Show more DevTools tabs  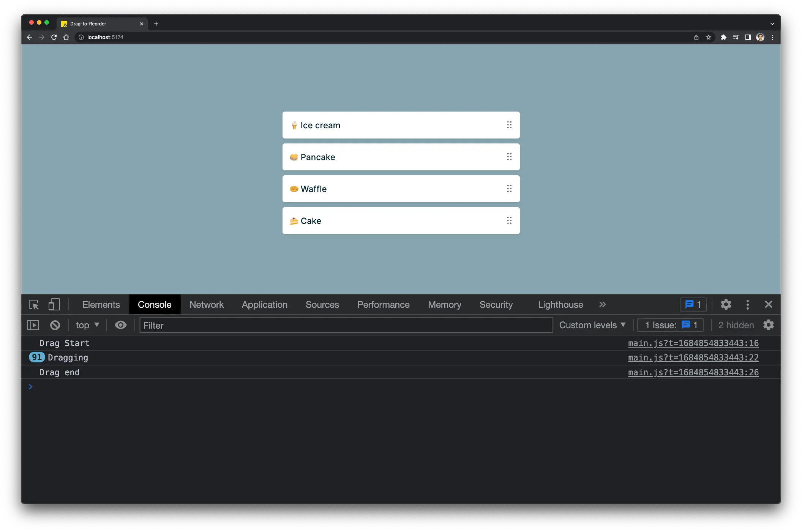(602, 305)
